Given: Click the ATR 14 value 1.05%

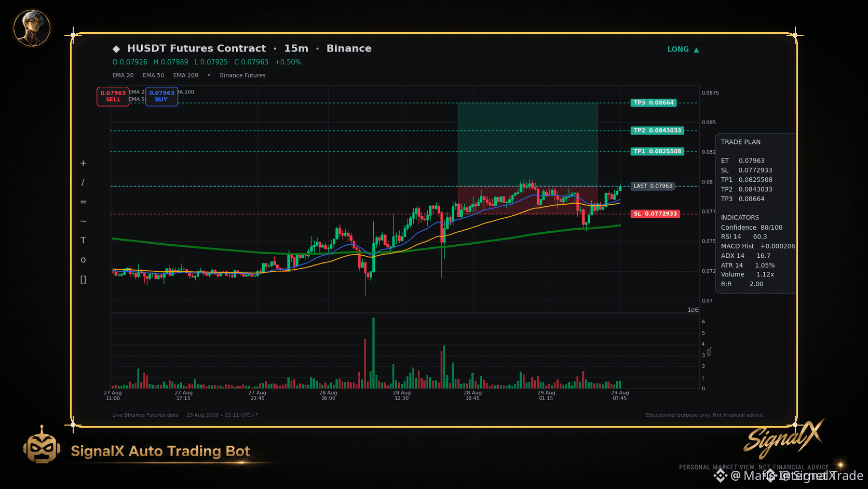Looking at the screenshot, I should click(765, 265).
